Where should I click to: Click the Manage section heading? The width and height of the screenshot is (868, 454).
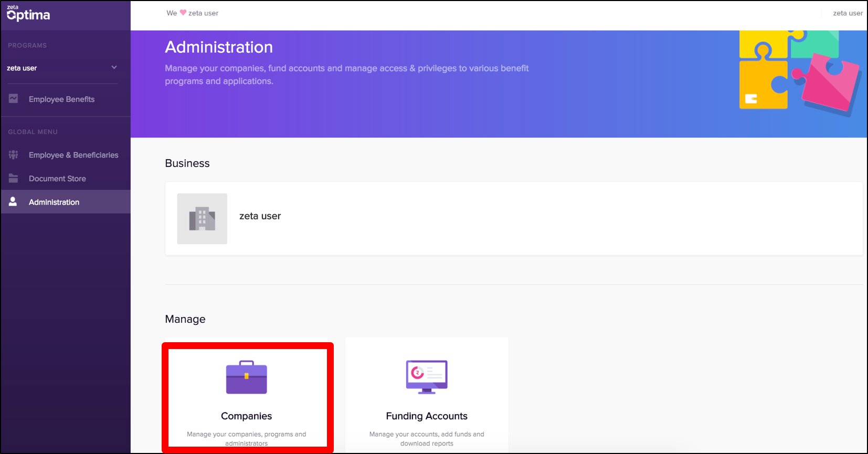(185, 319)
